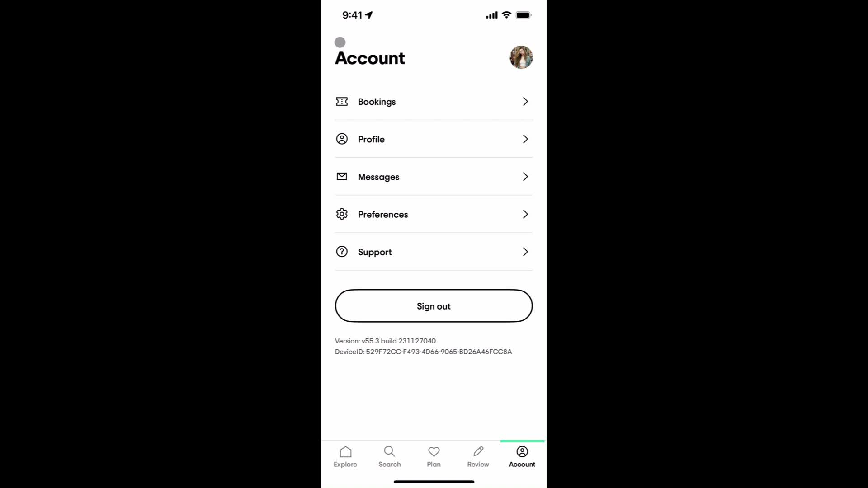Image resolution: width=868 pixels, height=488 pixels.
Task: Open the Messages section
Action: 434,176
